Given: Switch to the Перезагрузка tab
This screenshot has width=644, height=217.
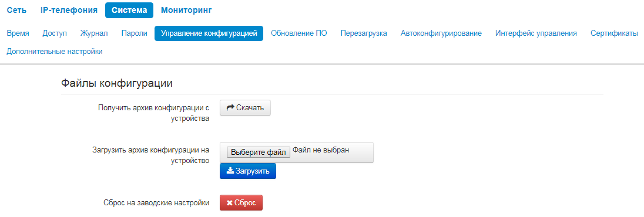Looking at the screenshot, I should (x=364, y=33).
